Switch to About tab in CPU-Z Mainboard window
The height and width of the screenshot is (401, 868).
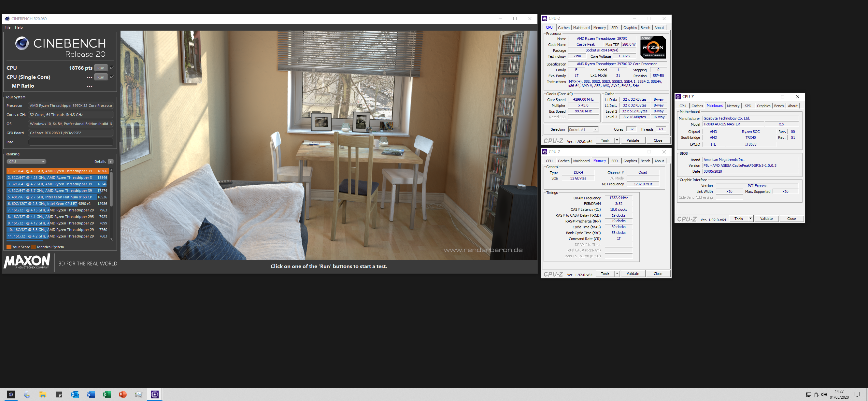(x=792, y=106)
